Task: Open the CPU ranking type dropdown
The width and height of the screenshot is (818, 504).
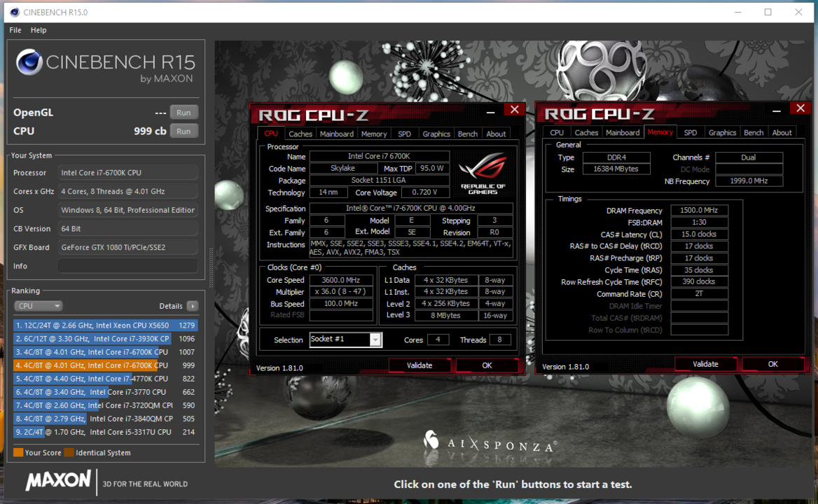Action: pyautogui.click(x=38, y=306)
